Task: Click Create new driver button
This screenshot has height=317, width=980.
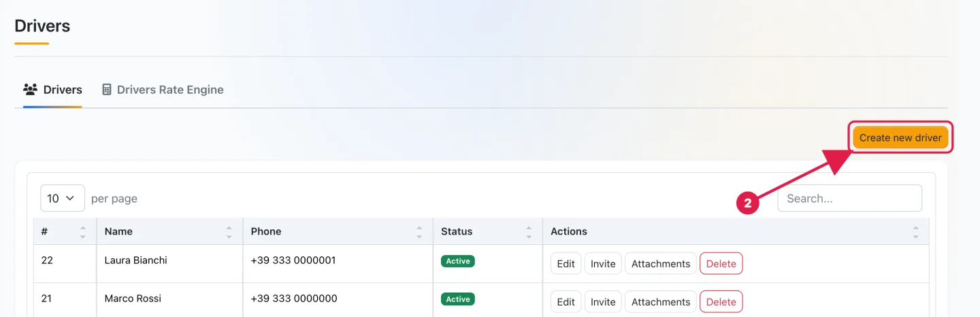Action: tap(900, 137)
